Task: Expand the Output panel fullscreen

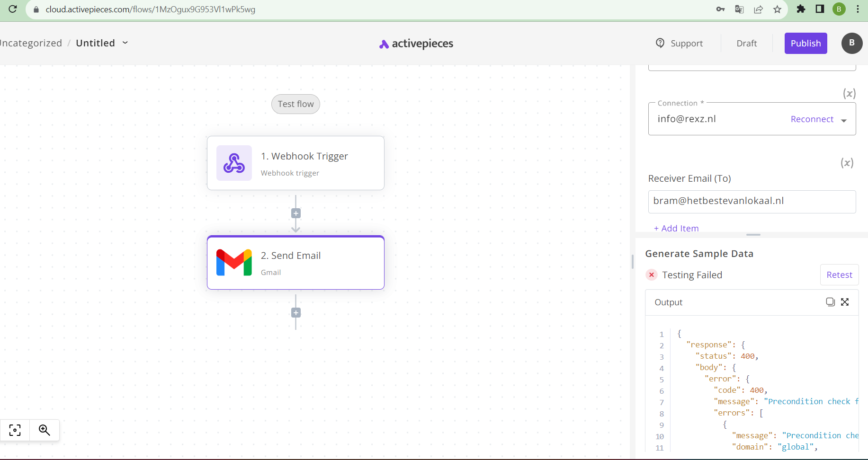Action: tap(845, 302)
